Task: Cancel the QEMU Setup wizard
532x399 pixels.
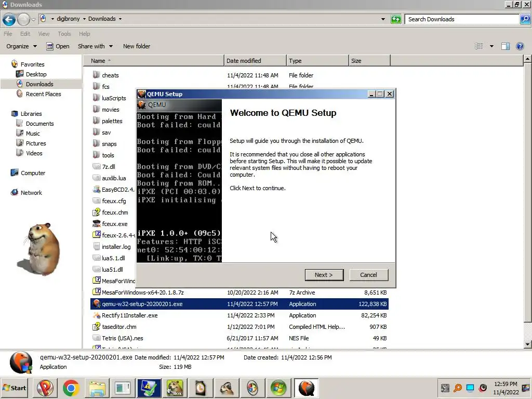Action: coord(368,275)
